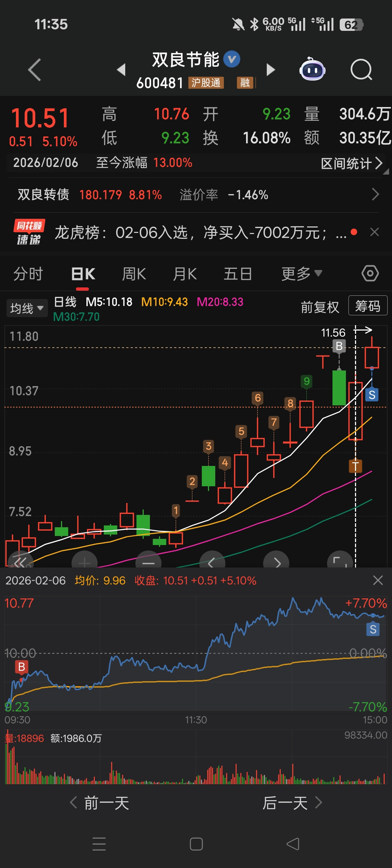The width and height of the screenshot is (392, 868).
Task: Switch to 月K tab
Action: click(185, 274)
